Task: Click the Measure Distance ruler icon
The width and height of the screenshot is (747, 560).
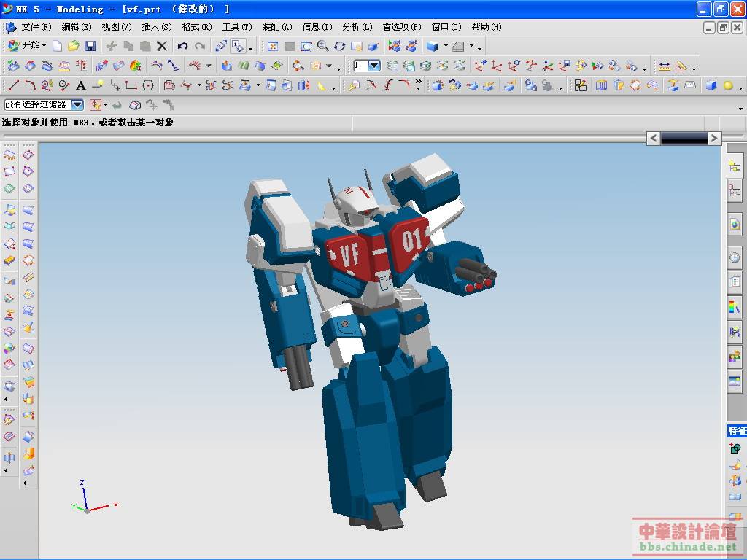Action: (x=664, y=66)
